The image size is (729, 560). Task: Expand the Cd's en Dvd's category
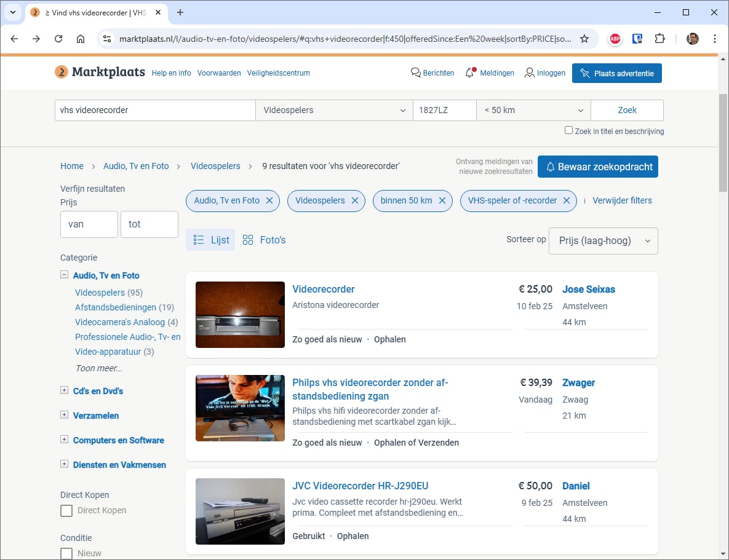pyautogui.click(x=64, y=390)
